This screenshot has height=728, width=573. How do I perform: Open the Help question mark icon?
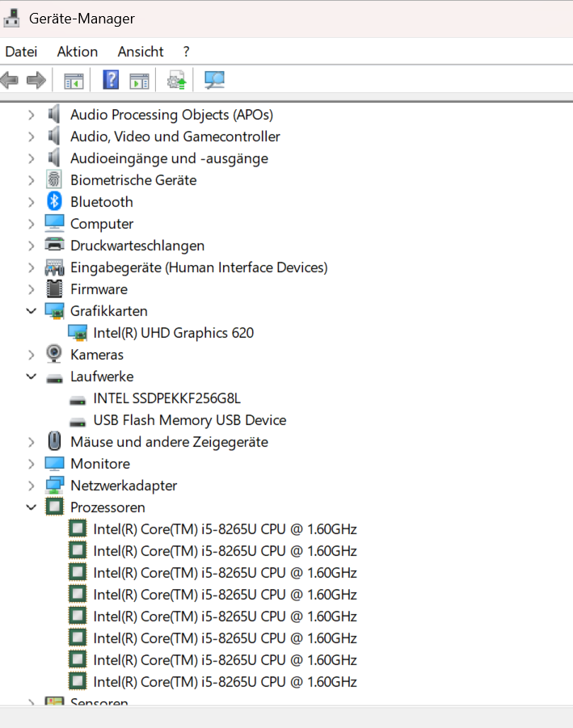click(x=111, y=80)
